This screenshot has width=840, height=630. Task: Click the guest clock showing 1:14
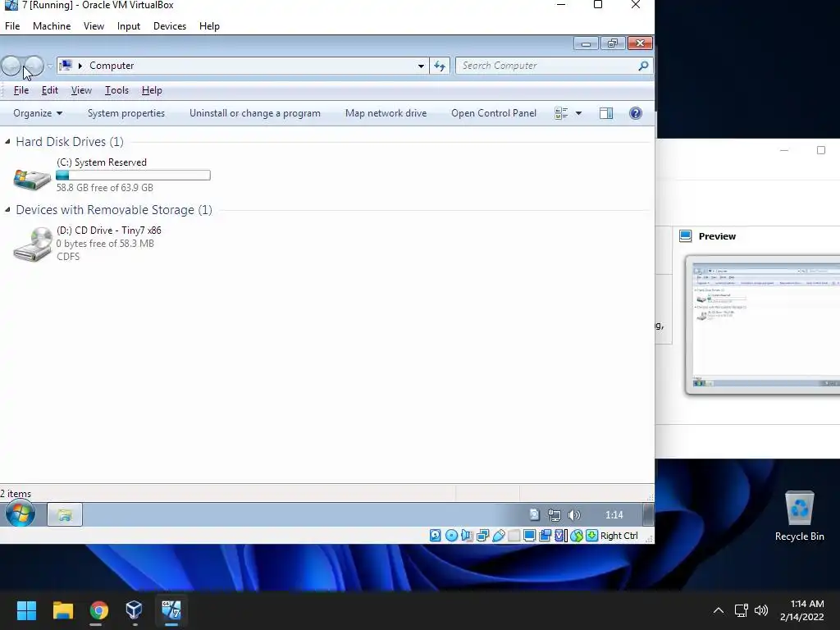614,515
